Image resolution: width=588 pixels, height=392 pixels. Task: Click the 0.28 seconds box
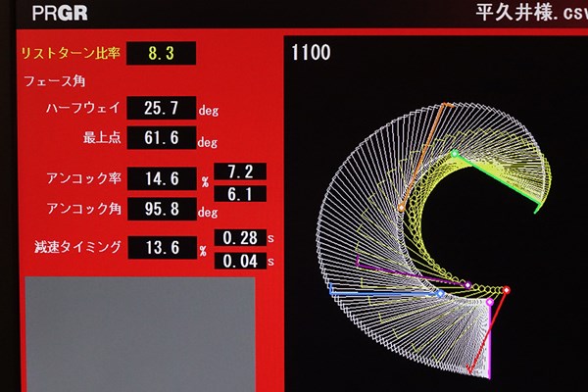[x=240, y=238]
